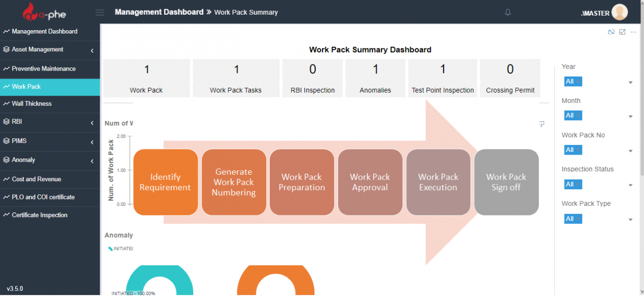This screenshot has width=644, height=296.
Task: Navigate to Management Dashboard menu item
Action: (x=44, y=31)
